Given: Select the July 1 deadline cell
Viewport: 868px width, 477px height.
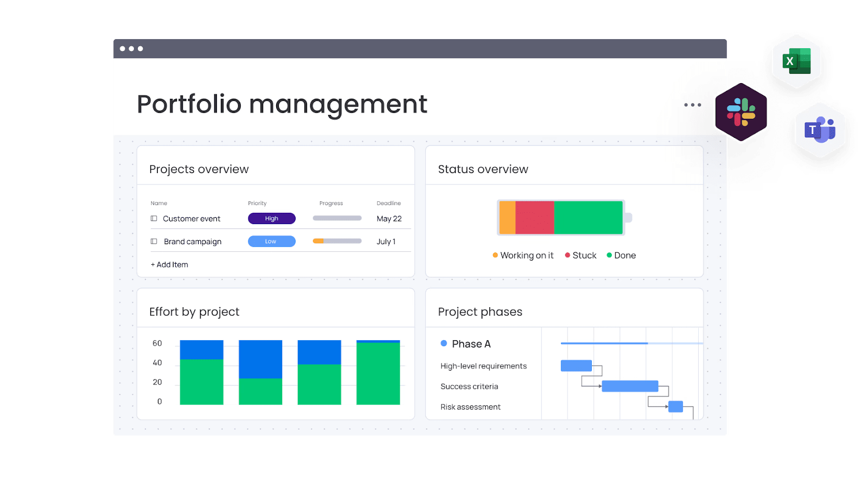Looking at the screenshot, I should point(386,241).
